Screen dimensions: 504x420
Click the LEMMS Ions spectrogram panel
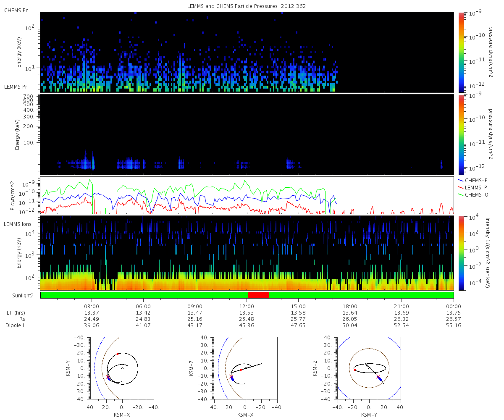pos(247,253)
